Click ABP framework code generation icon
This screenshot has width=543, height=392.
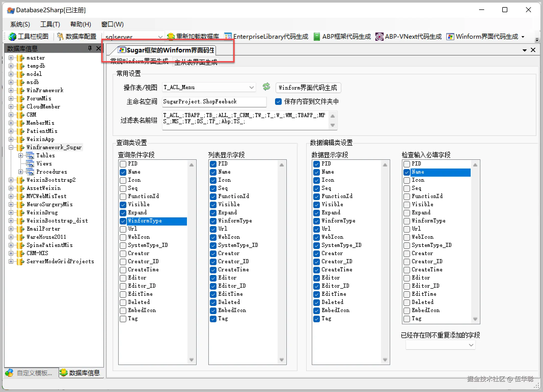(317, 37)
